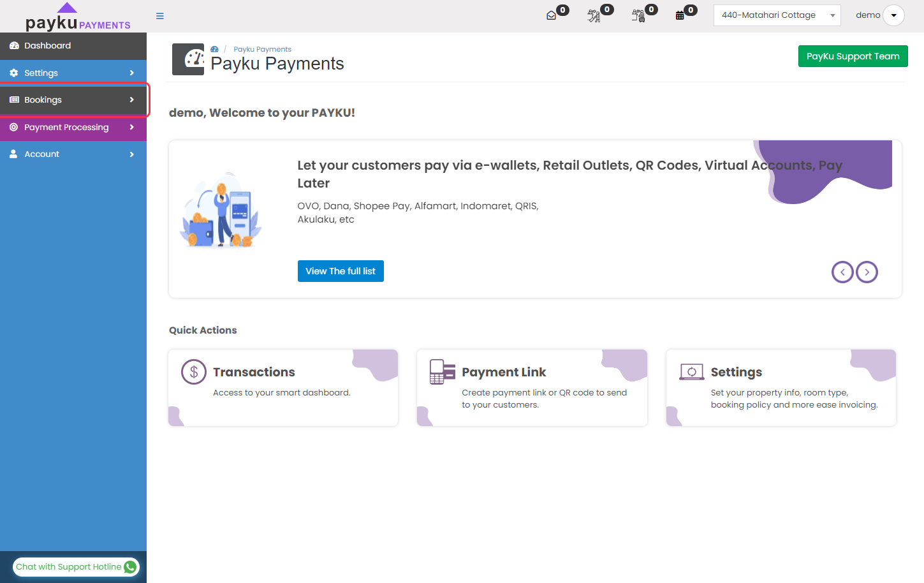Viewport: 924px width, 583px height.
Task: Click the wallet illustration in banner
Action: (x=221, y=210)
